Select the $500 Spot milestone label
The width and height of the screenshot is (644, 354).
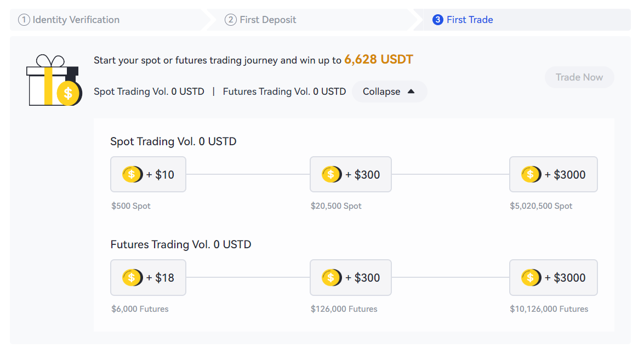coord(131,205)
